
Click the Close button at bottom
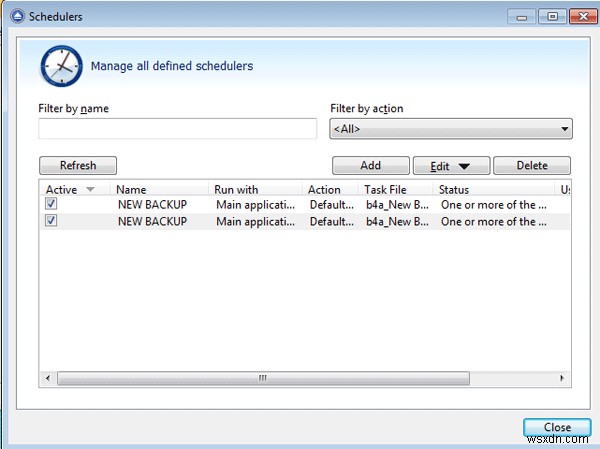point(557,427)
